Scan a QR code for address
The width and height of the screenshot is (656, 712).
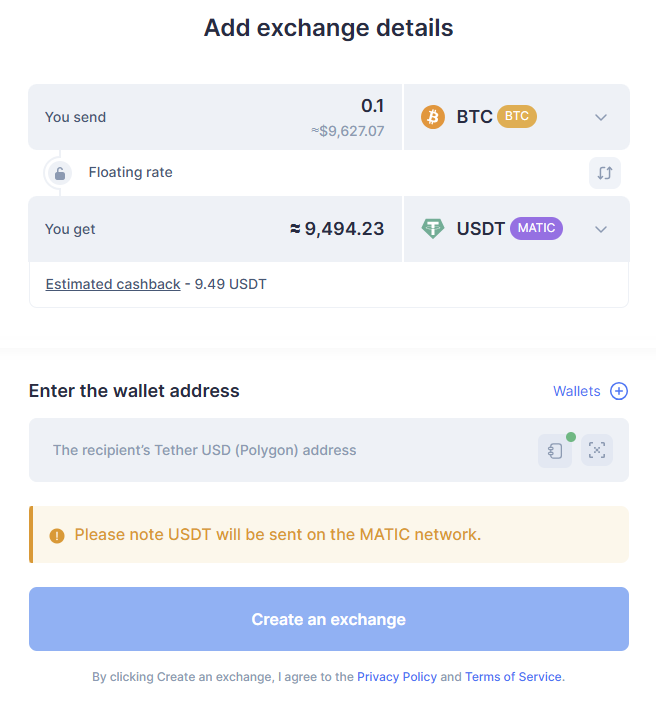click(597, 450)
